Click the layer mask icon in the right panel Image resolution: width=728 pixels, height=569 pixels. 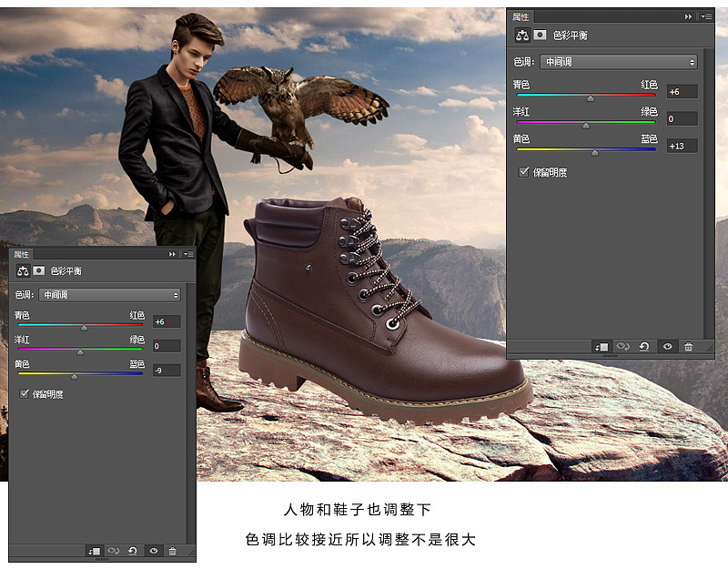[x=540, y=35]
